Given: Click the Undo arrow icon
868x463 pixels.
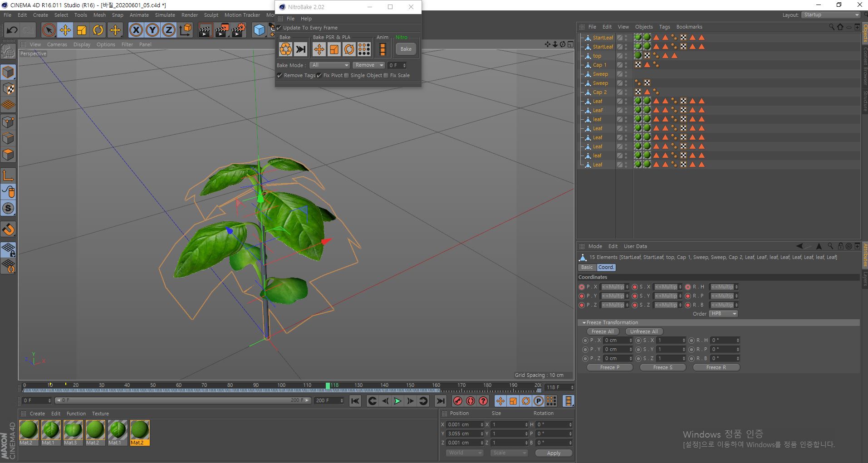Looking at the screenshot, I should [12, 30].
